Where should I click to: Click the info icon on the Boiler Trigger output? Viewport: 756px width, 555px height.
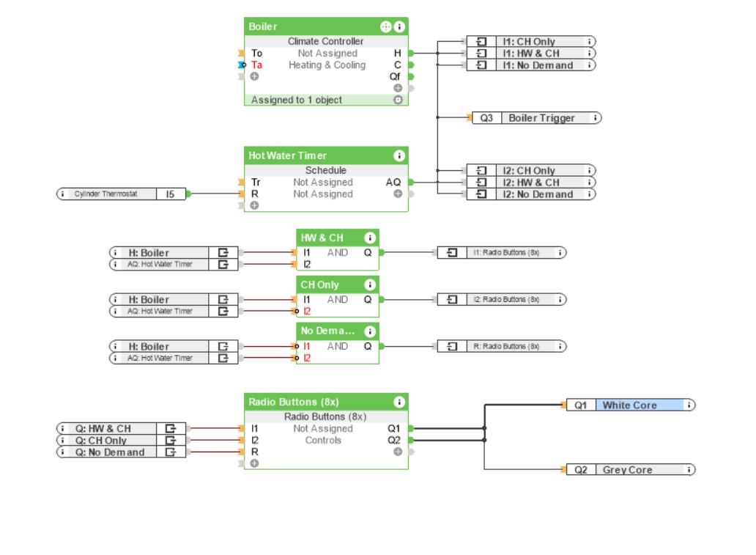point(596,118)
